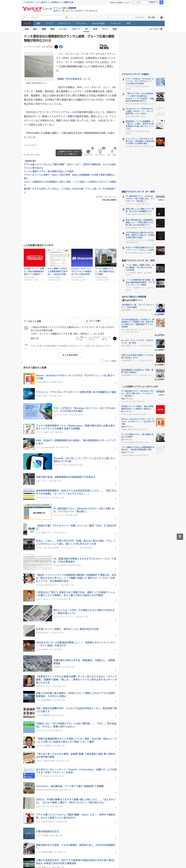This screenshot has width=186, height=868.
Task: Expand comments with もっと見る(9件) button
Action: click(x=70, y=355)
